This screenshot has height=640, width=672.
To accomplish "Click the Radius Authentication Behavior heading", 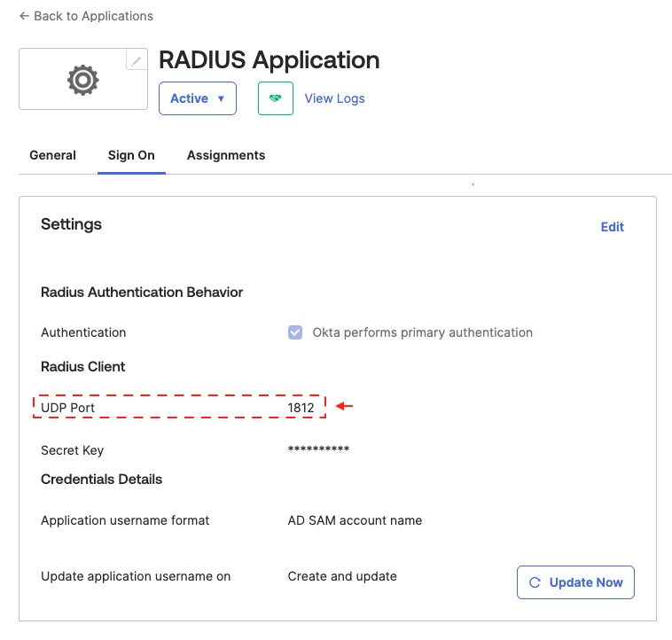I will click(142, 293).
